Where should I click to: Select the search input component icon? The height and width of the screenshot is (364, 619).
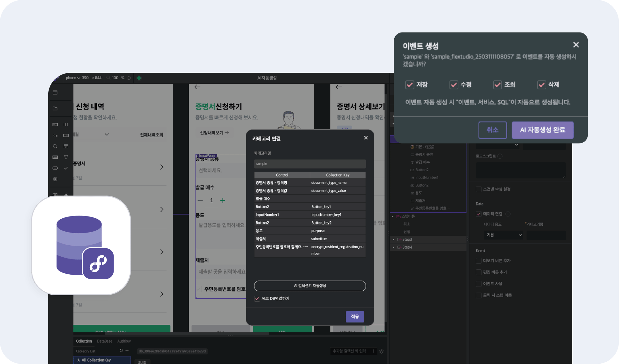point(55,146)
